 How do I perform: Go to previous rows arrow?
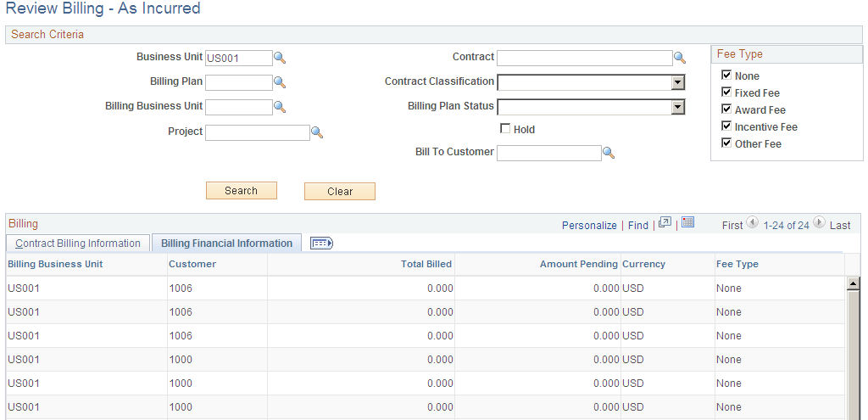click(753, 223)
